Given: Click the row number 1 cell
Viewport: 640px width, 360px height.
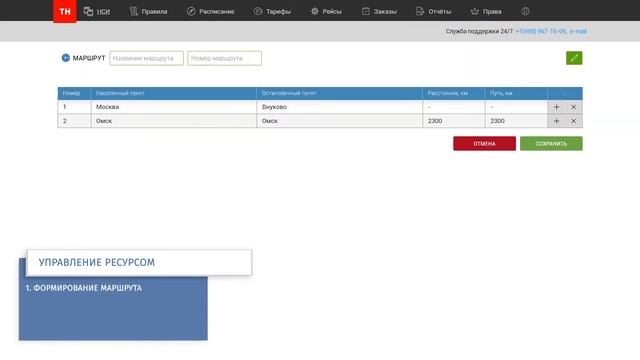Looking at the screenshot, I should [x=74, y=107].
